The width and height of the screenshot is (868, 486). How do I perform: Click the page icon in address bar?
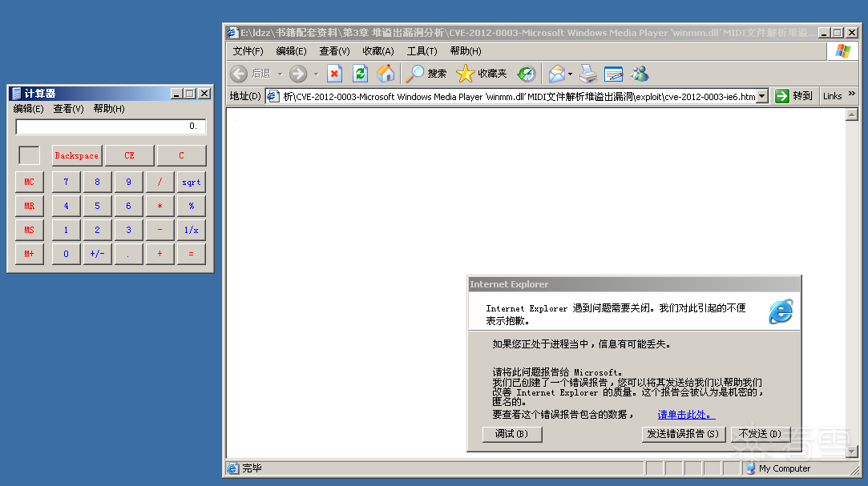pos(273,96)
